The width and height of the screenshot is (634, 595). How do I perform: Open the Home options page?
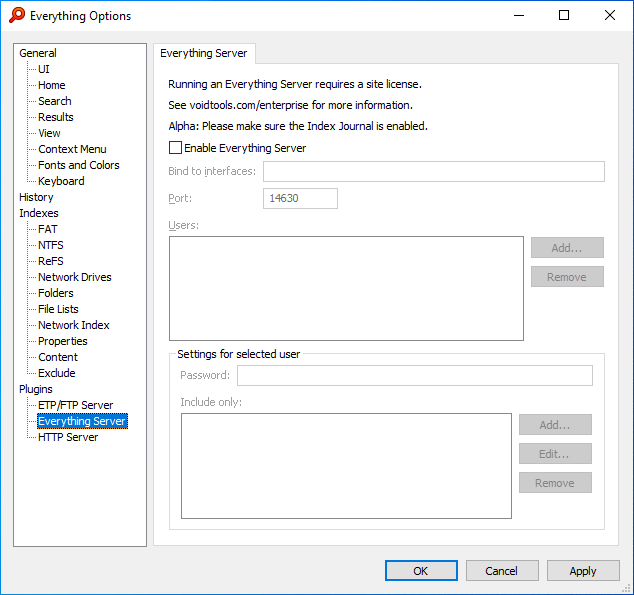[x=52, y=85]
